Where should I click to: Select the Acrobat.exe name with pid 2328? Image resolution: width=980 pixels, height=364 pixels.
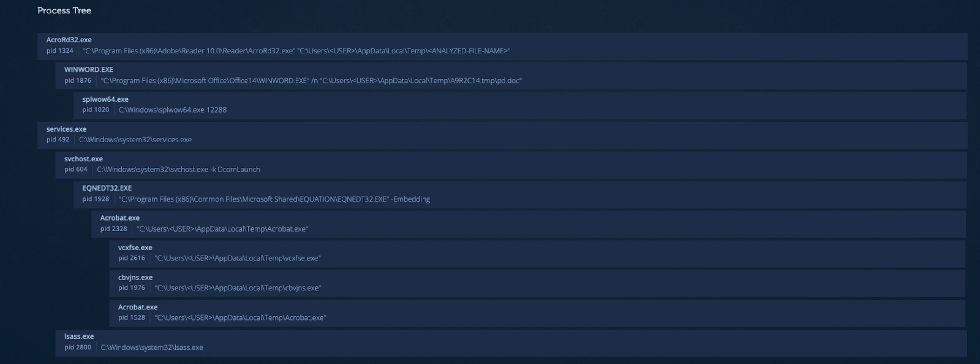(x=120, y=218)
